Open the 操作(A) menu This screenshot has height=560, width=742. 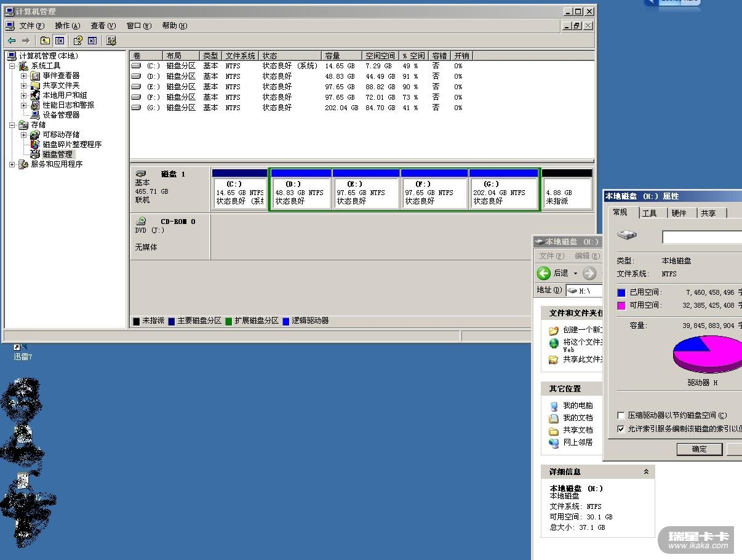pyautogui.click(x=67, y=26)
